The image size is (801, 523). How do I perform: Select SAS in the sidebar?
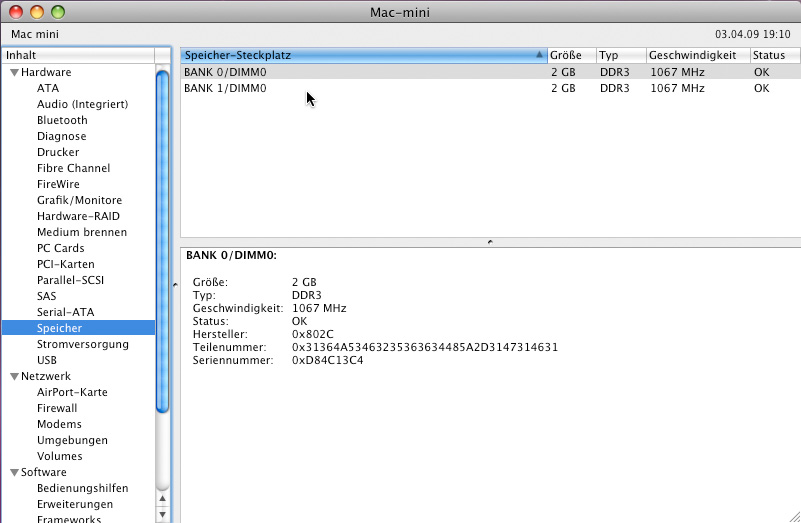click(x=46, y=296)
